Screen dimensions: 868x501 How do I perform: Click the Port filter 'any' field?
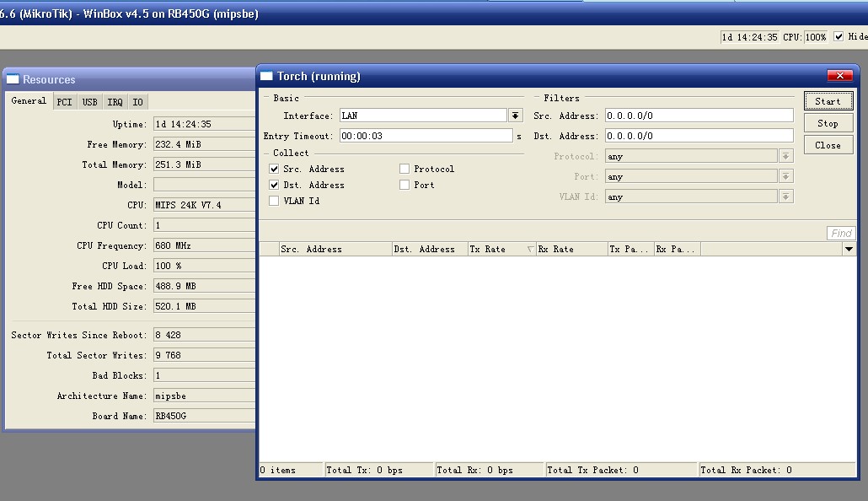(x=691, y=176)
